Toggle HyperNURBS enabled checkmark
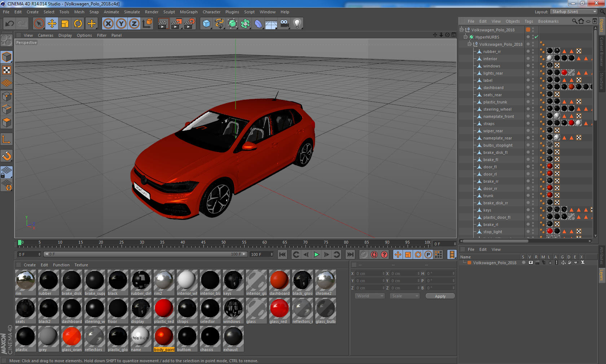 536,37
